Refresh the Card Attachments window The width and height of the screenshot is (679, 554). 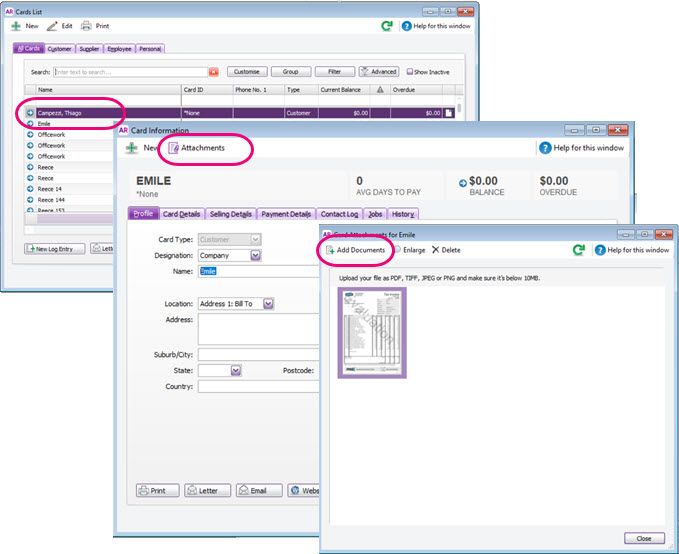click(x=578, y=249)
